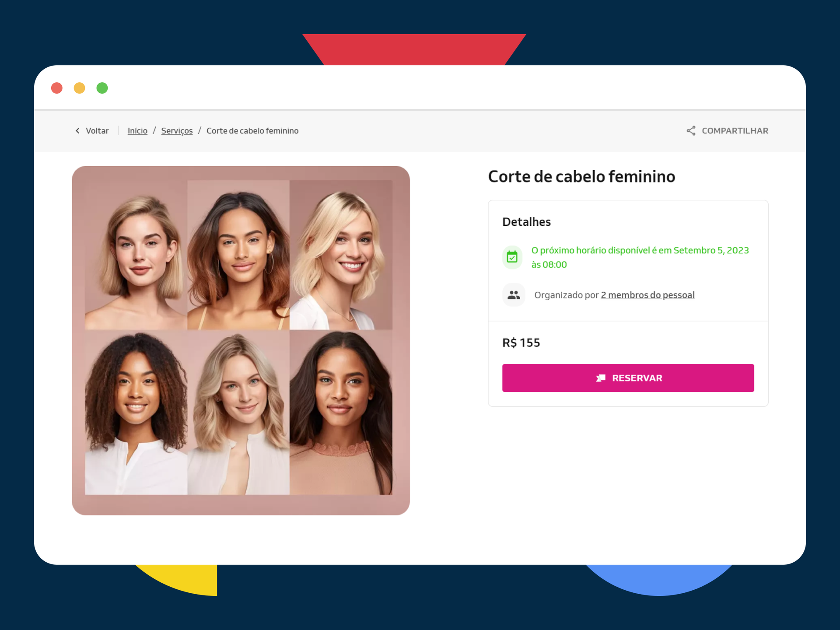This screenshot has height=630, width=840.
Task: Click the portrait of the curly-haired woman in a white blouse
Action: tap(136, 413)
